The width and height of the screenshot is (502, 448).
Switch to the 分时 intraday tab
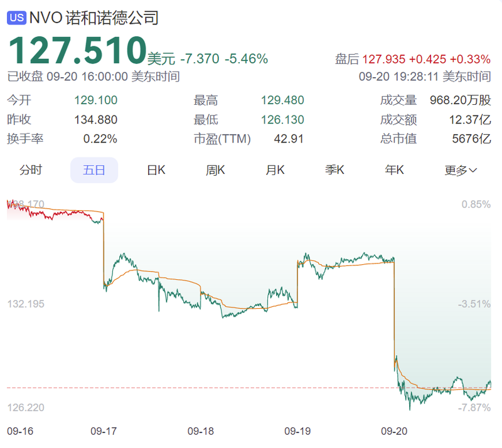31,170
